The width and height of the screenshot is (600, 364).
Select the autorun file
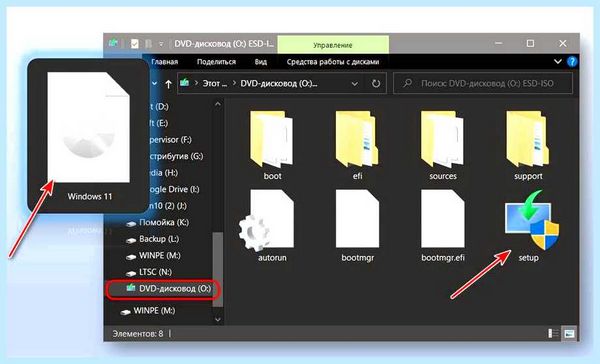coord(268,225)
